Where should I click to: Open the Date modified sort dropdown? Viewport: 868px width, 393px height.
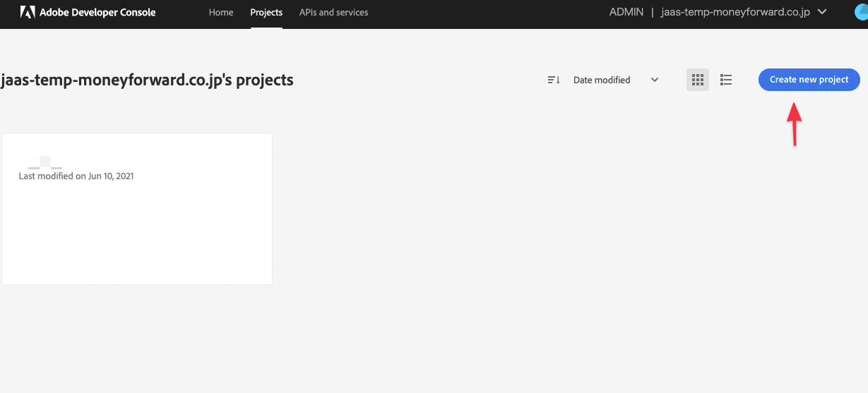point(616,80)
